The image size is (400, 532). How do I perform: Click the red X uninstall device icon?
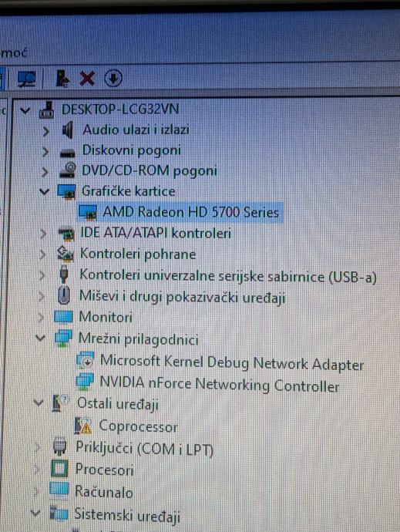point(87,79)
